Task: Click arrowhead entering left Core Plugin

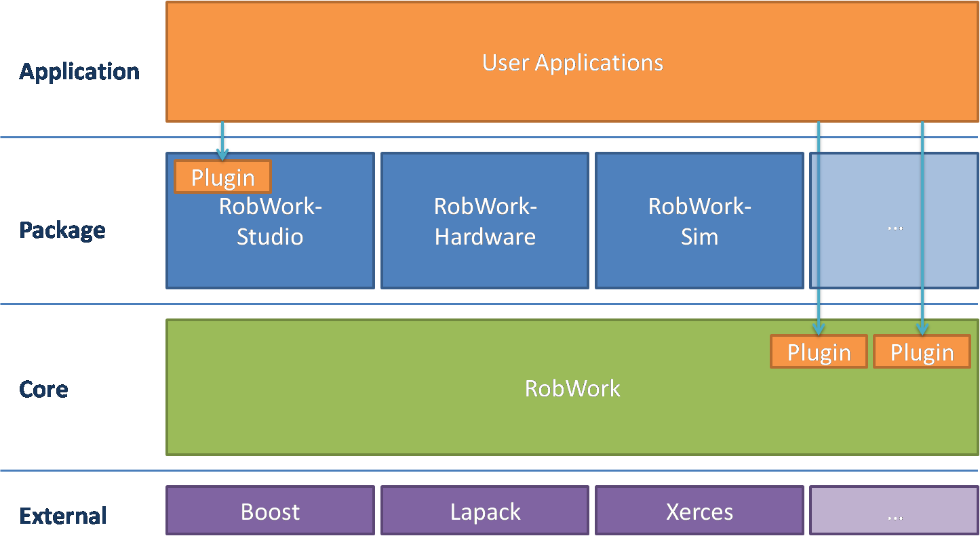Action: [x=819, y=329]
